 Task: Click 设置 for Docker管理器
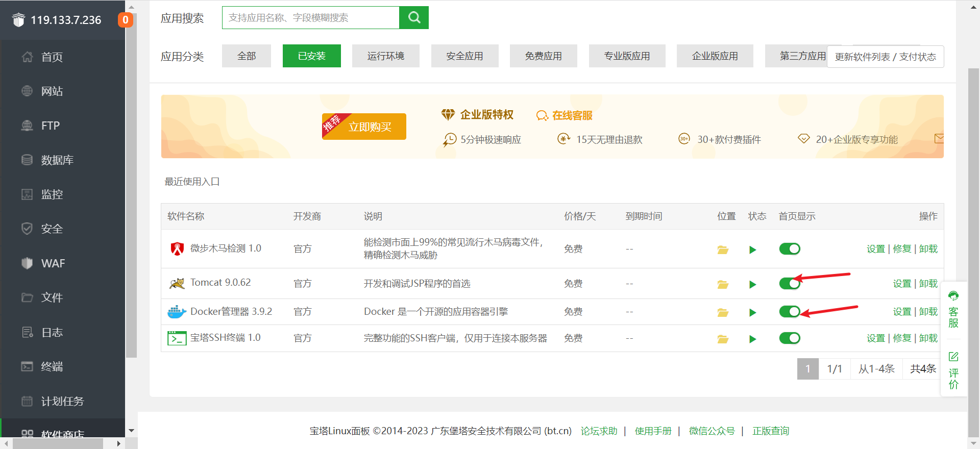[902, 312]
